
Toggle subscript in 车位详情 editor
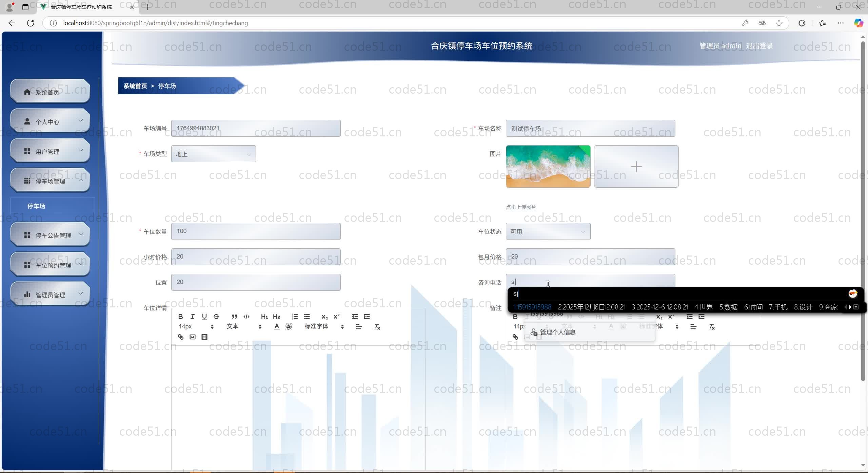point(324,317)
